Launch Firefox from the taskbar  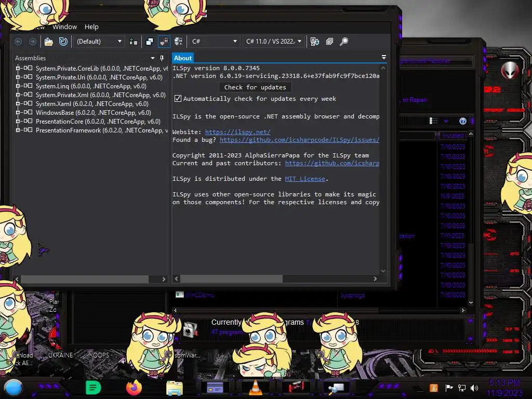point(134,388)
